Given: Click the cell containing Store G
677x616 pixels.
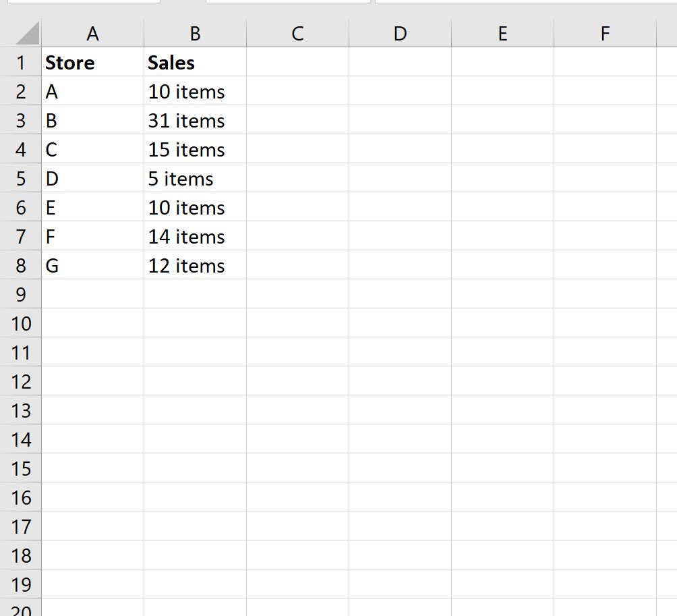Looking at the screenshot, I should [92, 265].
